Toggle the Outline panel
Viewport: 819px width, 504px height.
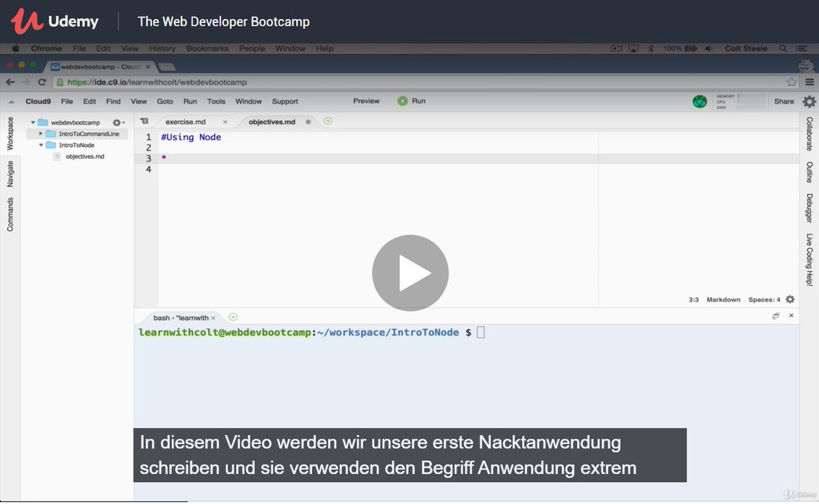click(809, 173)
